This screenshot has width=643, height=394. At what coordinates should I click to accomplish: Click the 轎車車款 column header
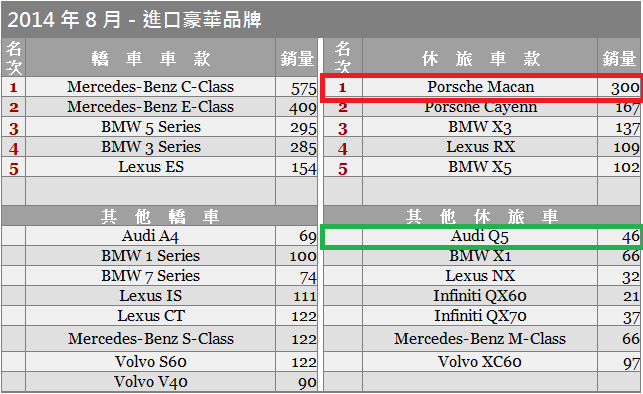click(x=150, y=58)
